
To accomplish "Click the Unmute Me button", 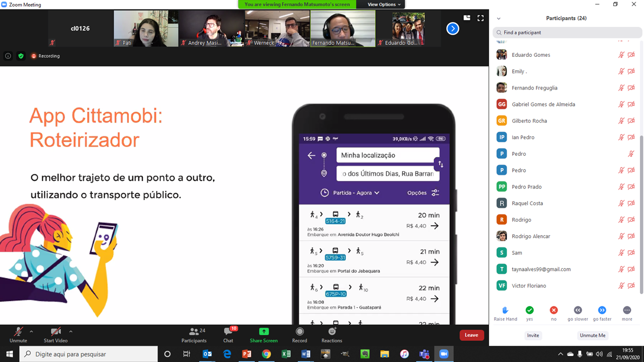I will 593,335.
